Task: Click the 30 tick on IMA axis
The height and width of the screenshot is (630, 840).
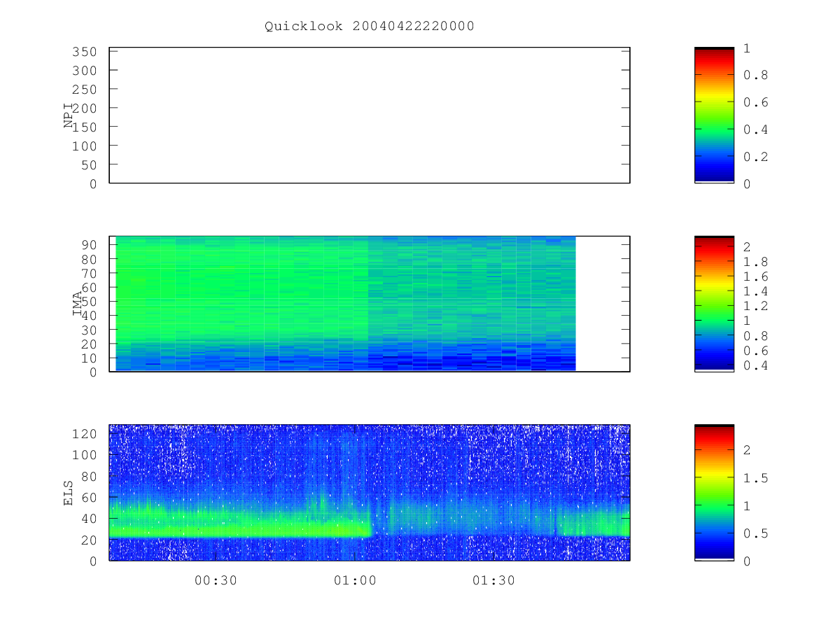Action: coord(87,330)
